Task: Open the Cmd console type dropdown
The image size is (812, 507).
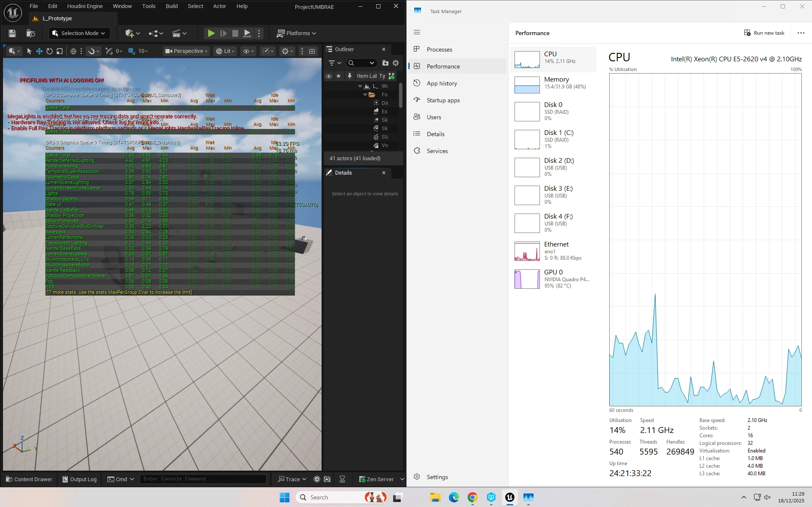Action: [x=121, y=479]
